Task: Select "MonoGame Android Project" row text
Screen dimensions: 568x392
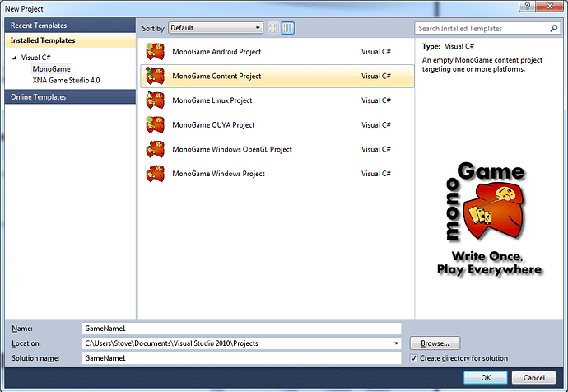Action: point(216,51)
